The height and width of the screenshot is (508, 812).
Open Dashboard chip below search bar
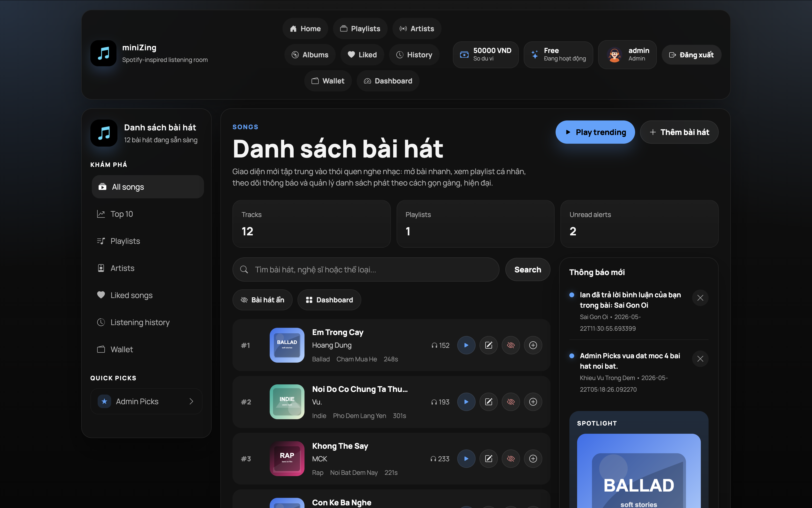329,300
